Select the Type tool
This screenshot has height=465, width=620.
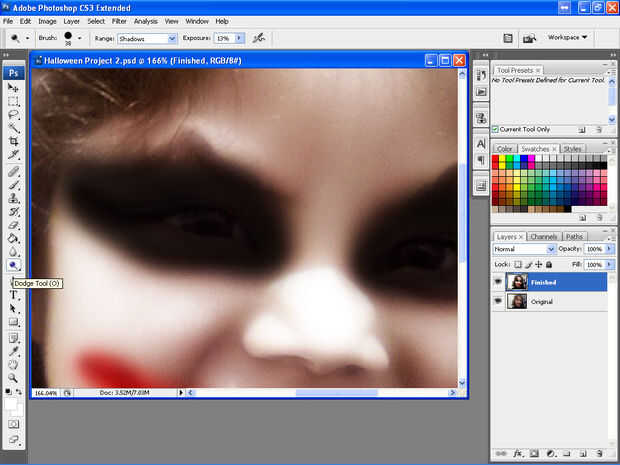[x=13, y=295]
